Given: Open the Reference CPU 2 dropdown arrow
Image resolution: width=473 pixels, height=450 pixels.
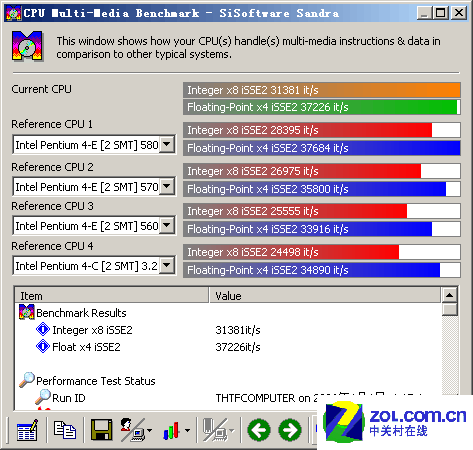Looking at the screenshot, I should click(x=167, y=186).
